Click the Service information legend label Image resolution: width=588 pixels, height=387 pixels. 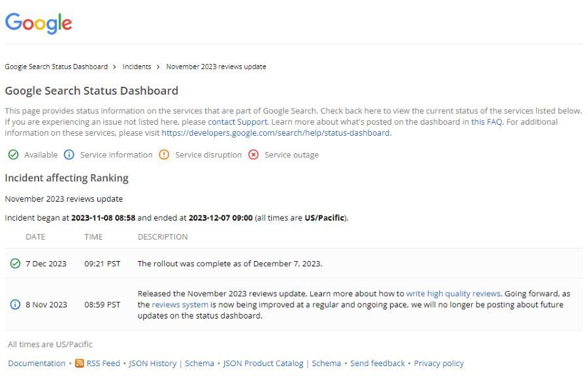coord(116,155)
